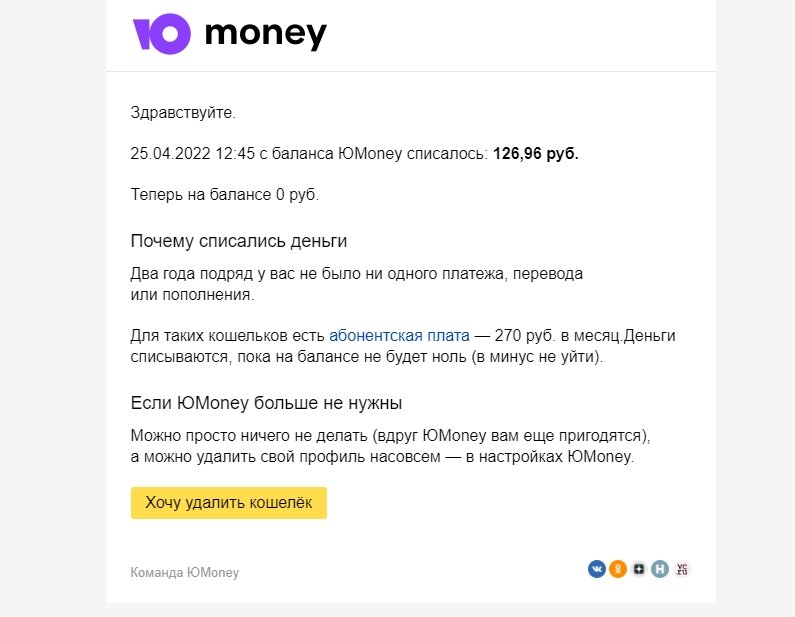Click the purple ЮMoney logo icon
The width and height of the screenshot is (795, 617).
(x=161, y=34)
